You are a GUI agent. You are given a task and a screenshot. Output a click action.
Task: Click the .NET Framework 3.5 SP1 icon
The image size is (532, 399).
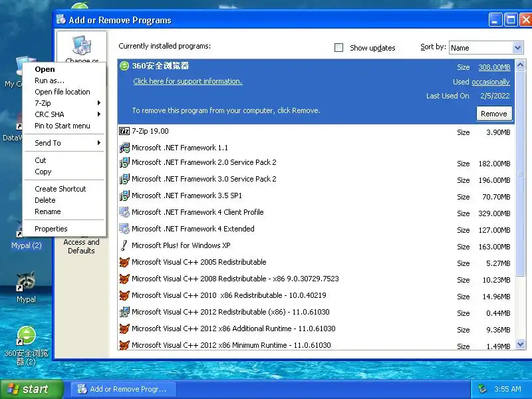tap(124, 196)
